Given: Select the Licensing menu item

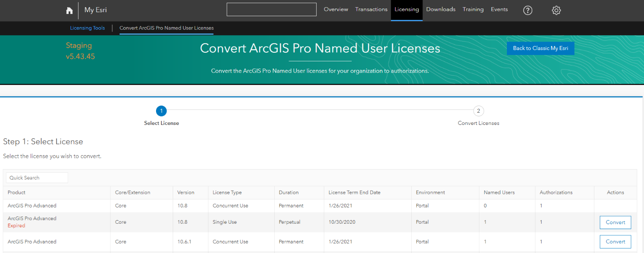Looking at the screenshot, I should (407, 10).
